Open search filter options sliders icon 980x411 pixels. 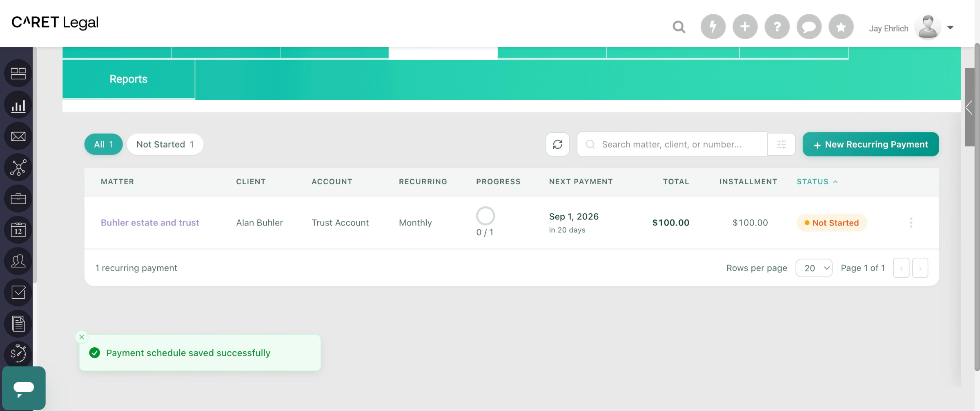coord(782,144)
